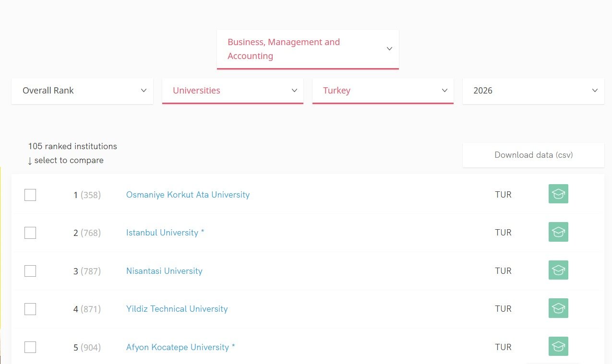Open the Nisantasi University link
The height and width of the screenshot is (364, 612).
[x=164, y=270]
